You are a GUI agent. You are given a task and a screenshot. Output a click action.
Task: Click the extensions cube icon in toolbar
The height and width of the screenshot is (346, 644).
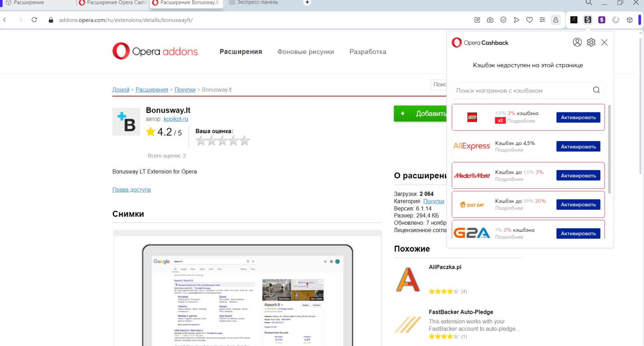click(629, 20)
